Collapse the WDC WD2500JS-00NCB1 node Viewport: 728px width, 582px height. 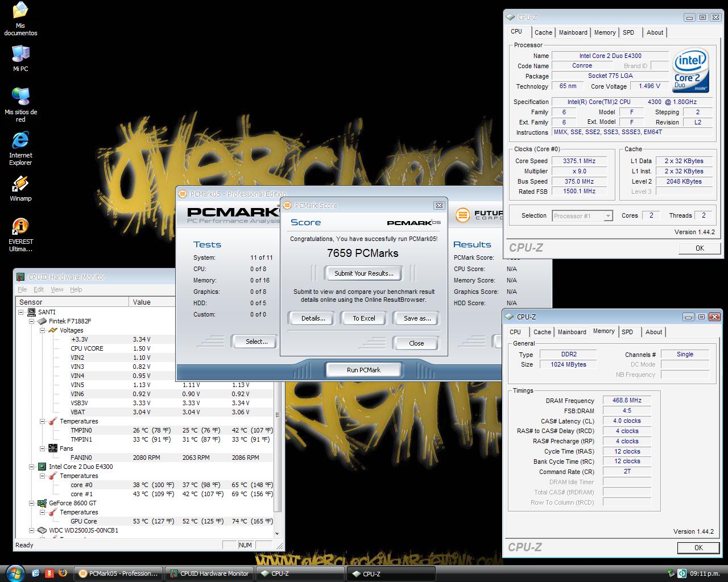32,530
